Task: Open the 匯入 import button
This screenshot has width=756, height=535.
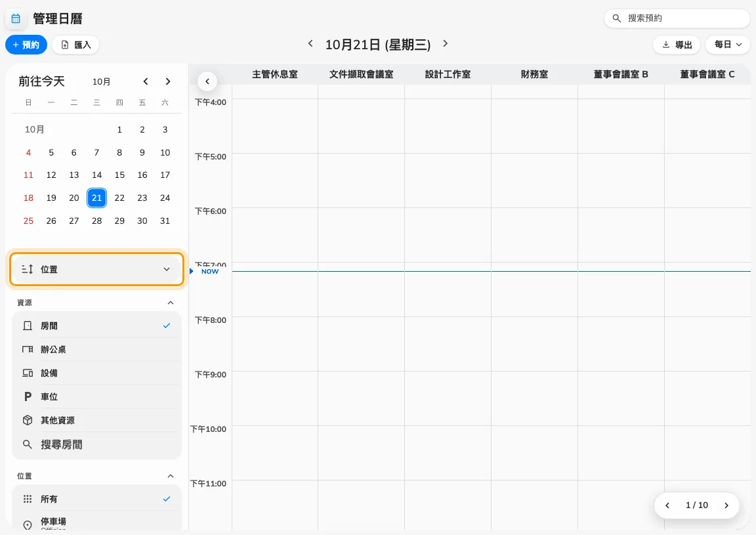Action: [x=75, y=45]
